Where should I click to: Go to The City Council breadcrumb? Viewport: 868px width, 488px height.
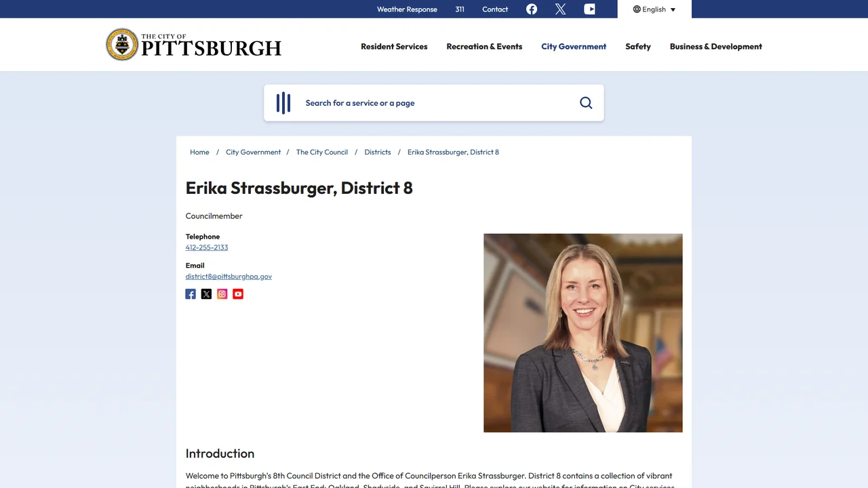pyautogui.click(x=322, y=152)
